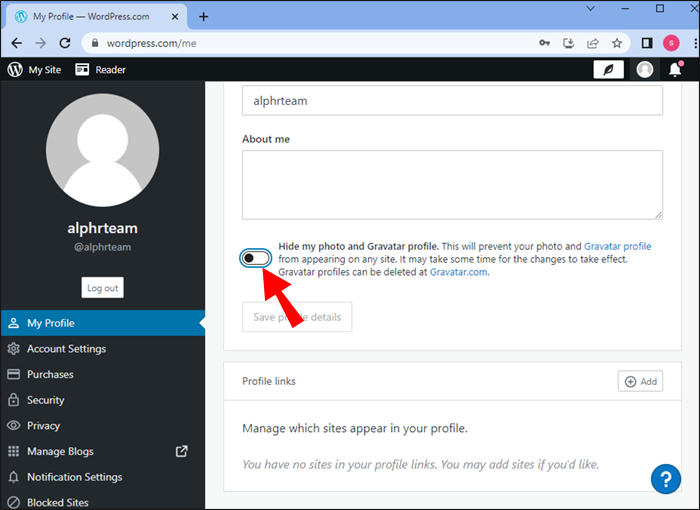Click the install app icon in address bar

[x=568, y=43]
